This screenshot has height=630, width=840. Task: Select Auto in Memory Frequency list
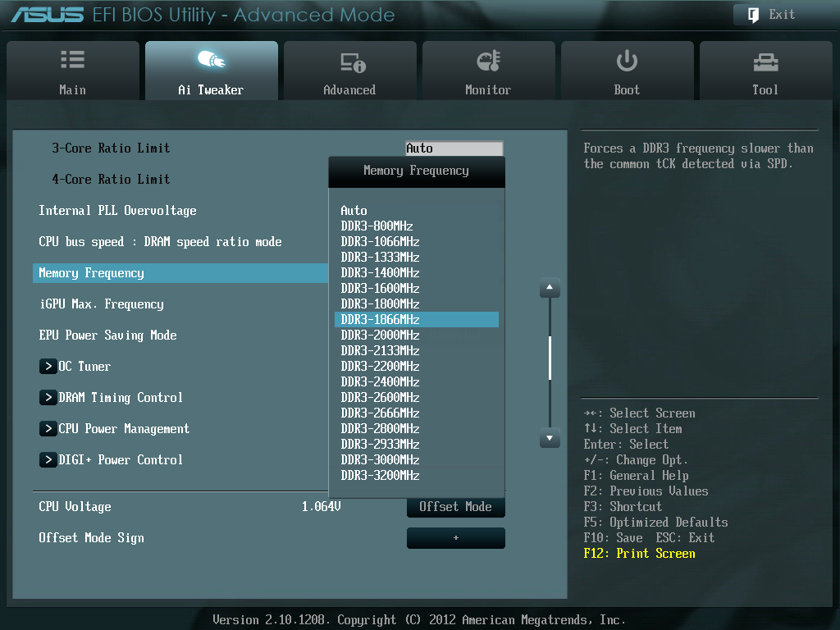[417, 211]
